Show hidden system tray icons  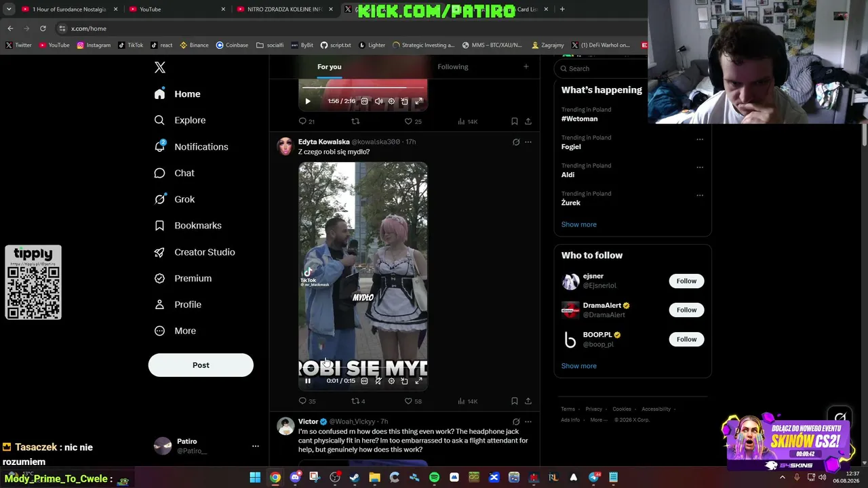pyautogui.click(x=783, y=477)
